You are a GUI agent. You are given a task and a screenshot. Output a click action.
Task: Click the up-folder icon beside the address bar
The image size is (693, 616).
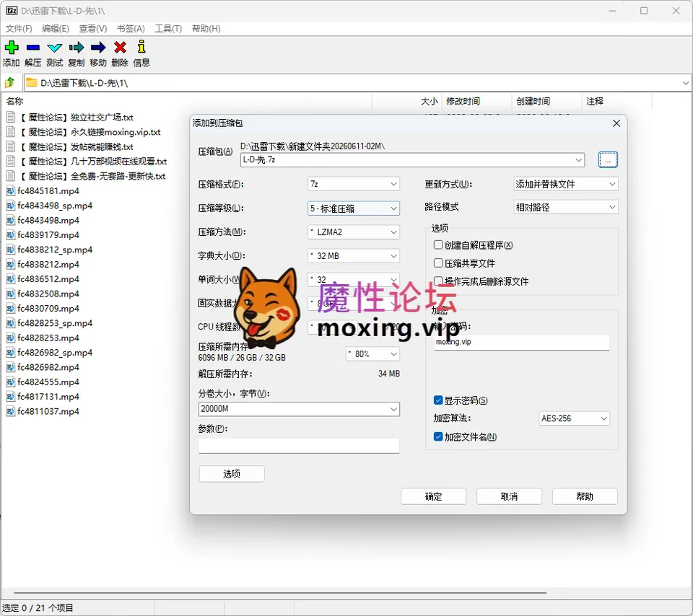[x=9, y=82]
